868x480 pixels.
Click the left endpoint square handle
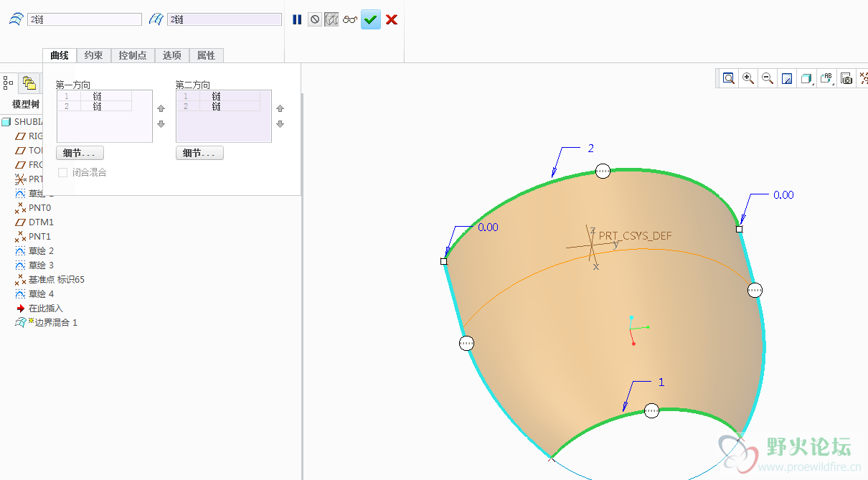[x=443, y=262]
